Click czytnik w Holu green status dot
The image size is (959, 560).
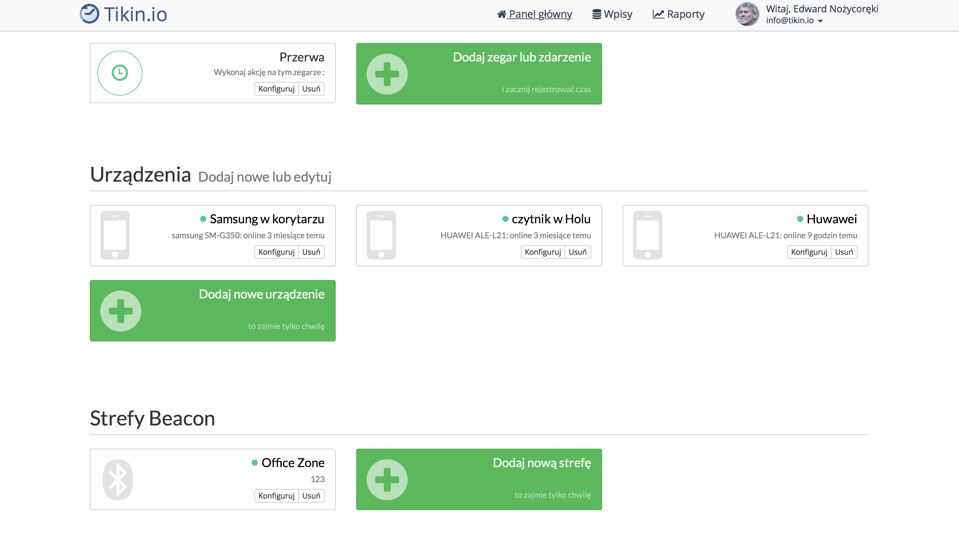click(505, 219)
